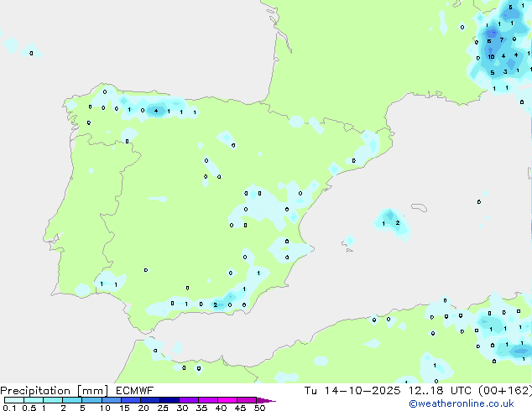This screenshot has width=532, height=411.
Task: Select the purple swatch between 35 and 40
Action: 211,401
